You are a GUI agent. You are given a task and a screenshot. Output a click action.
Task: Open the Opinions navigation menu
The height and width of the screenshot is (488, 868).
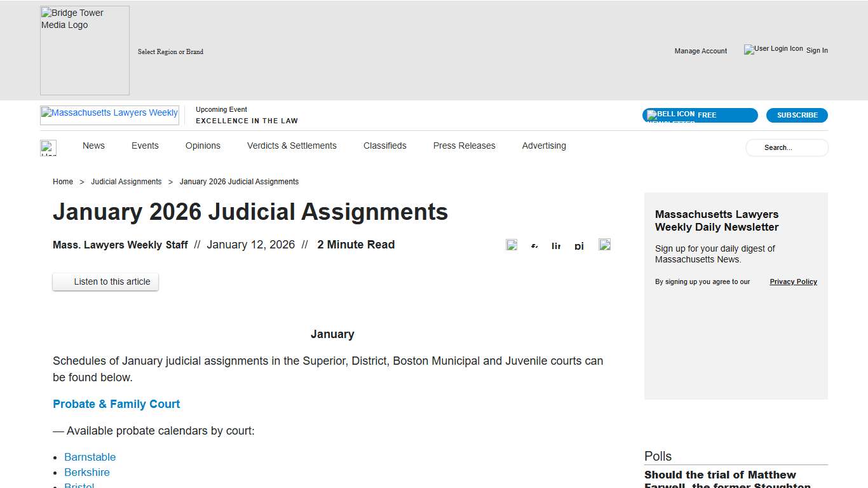pyautogui.click(x=203, y=146)
